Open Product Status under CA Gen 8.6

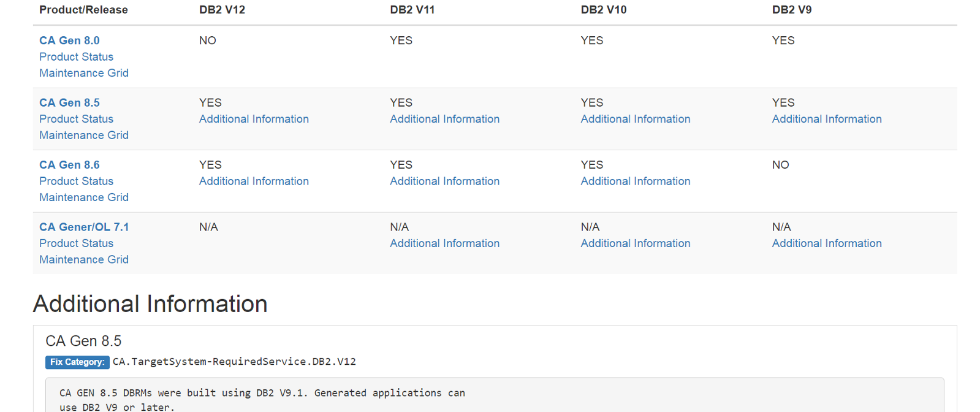[x=76, y=181]
